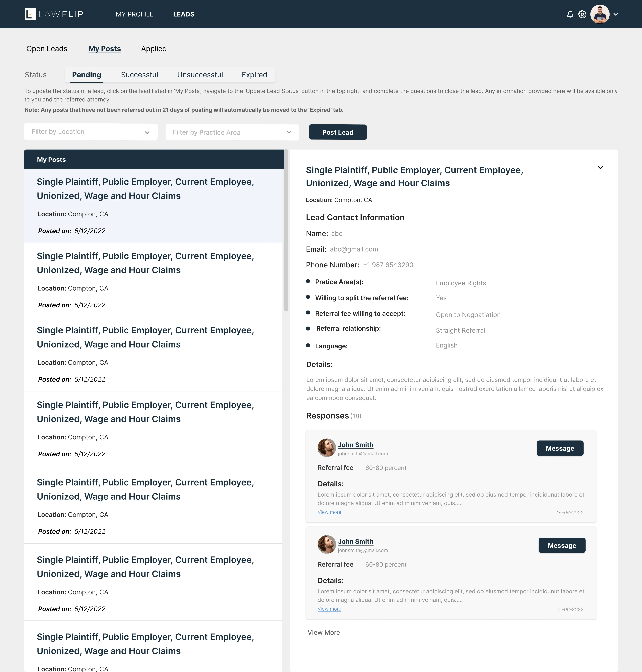Show Expired status leads
The width and height of the screenshot is (642, 672).
pyautogui.click(x=254, y=75)
